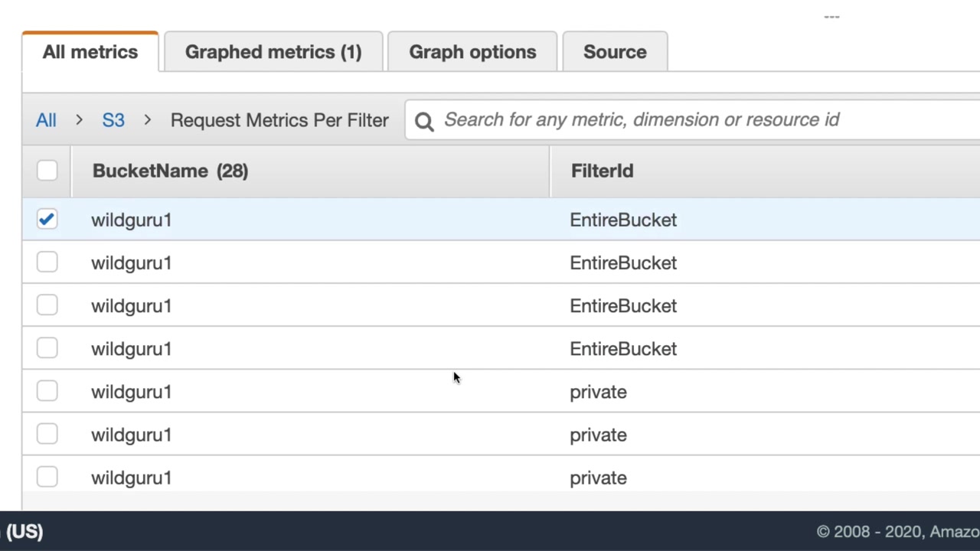The height and width of the screenshot is (551, 980).
Task: Select the first wildguru1 private row checkbox
Action: click(47, 391)
